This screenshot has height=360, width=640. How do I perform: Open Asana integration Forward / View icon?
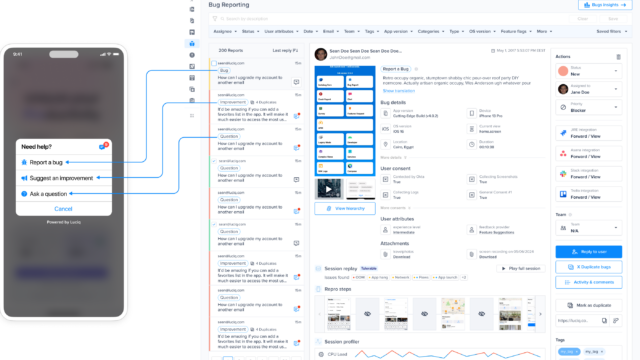(x=563, y=153)
